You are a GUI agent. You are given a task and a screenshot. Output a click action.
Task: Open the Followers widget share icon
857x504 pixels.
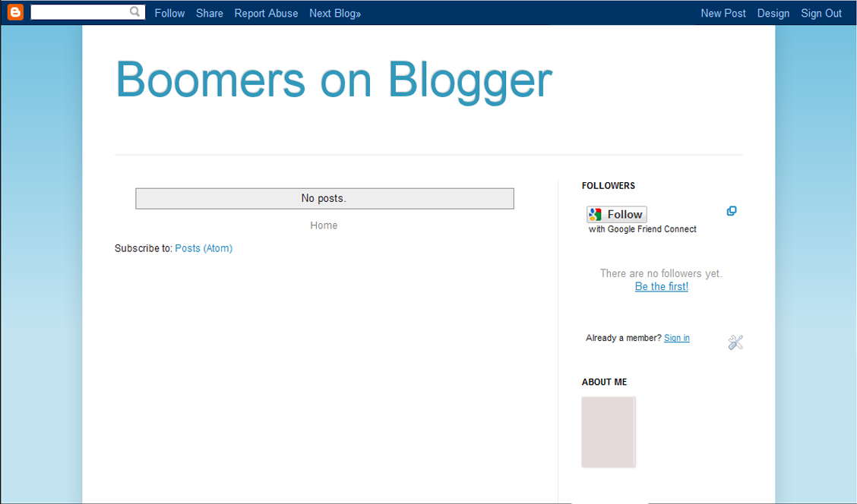click(731, 211)
